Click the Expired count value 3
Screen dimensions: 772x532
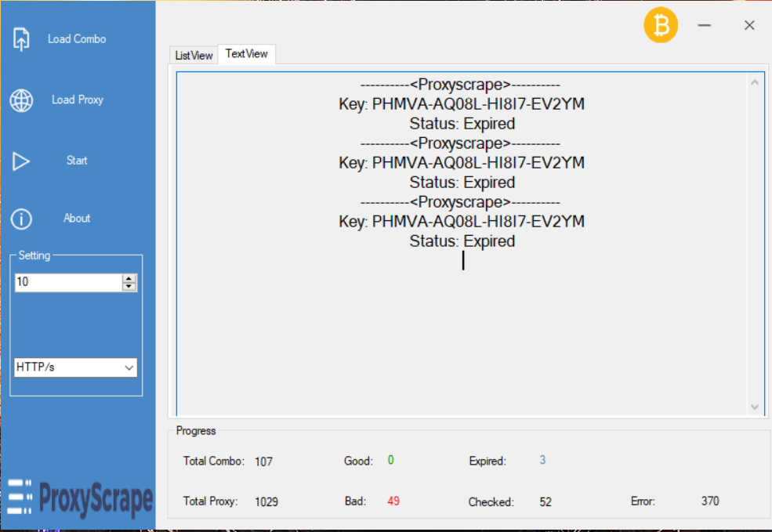[542, 460]
